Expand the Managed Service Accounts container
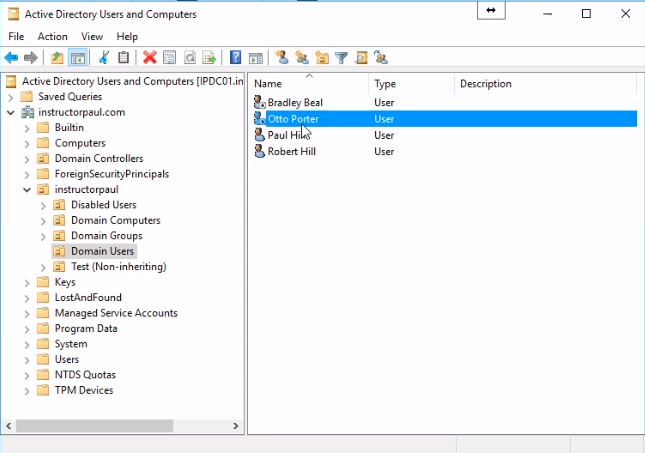Screen dimensions: 645x453 (27, 314)
